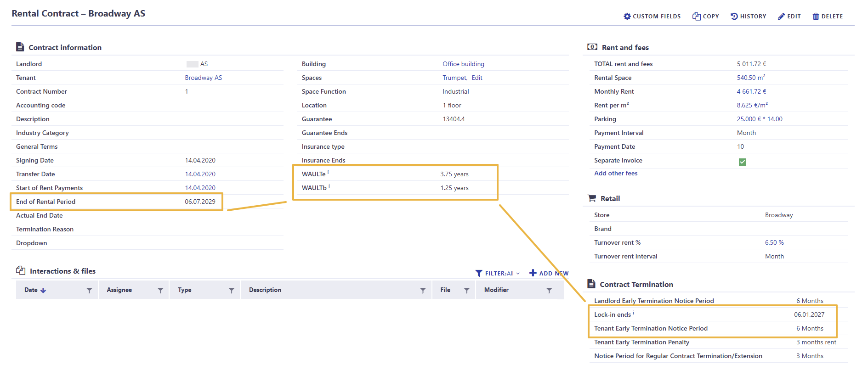Open the File column filter funnel
868x376 pixels.
click(466, 290)
